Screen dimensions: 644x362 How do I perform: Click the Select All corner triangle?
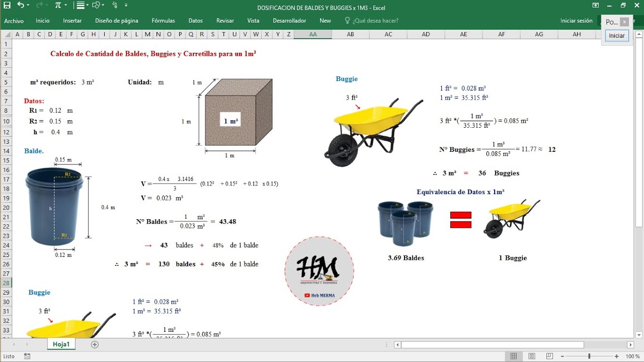[6, 35]
